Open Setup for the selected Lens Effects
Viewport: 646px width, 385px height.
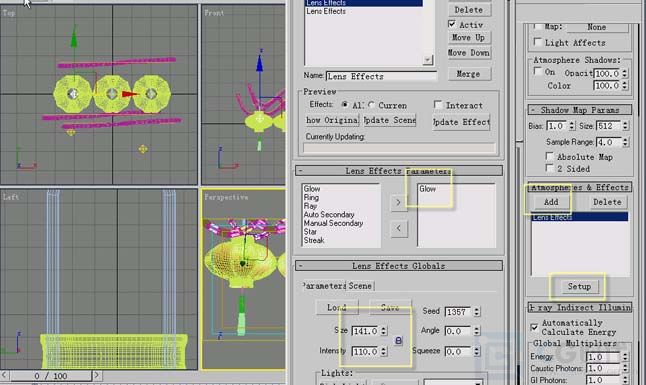[579, 286]
